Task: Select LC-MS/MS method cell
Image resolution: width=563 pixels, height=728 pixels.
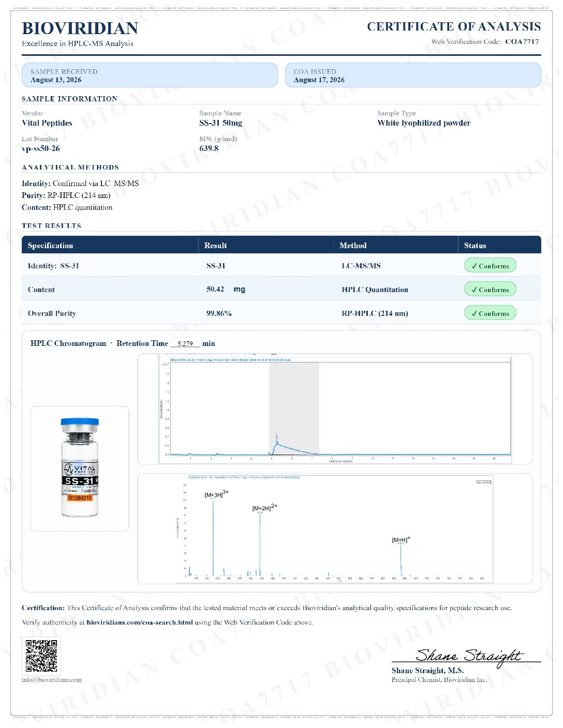Action: (x=361, y=266)
